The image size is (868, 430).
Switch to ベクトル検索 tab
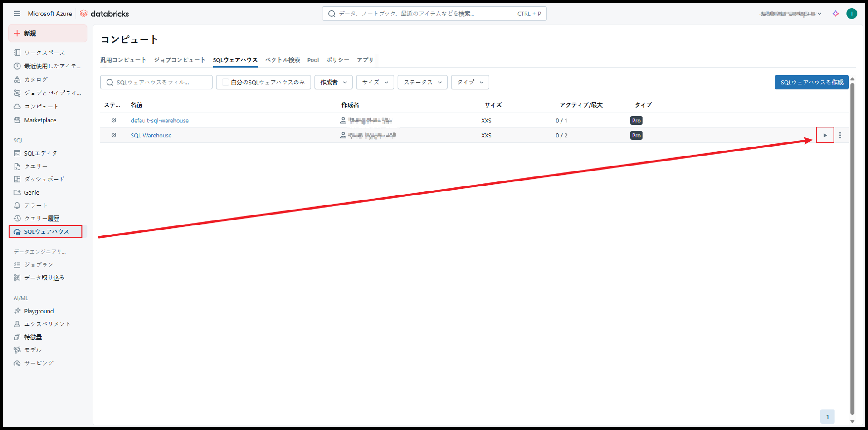click(x=283, y=60)
